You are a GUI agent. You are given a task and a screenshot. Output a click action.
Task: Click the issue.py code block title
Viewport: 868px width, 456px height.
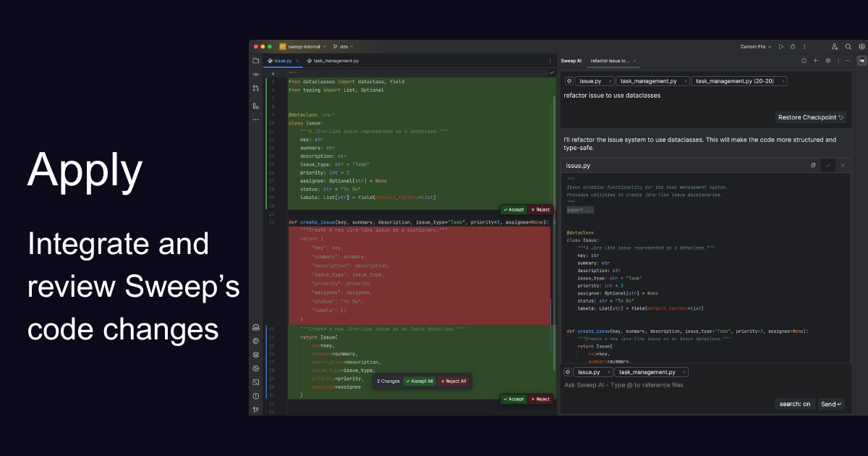578,166
